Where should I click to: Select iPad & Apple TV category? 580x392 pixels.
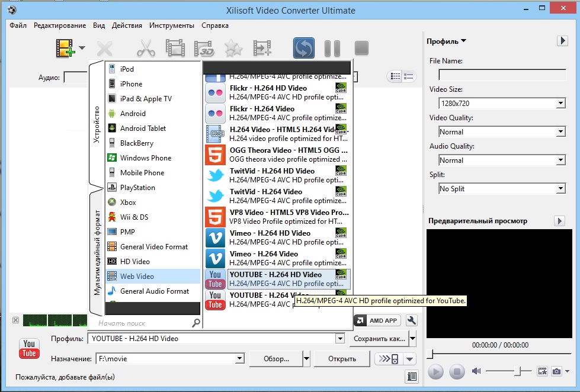click(x=153, y=99)
